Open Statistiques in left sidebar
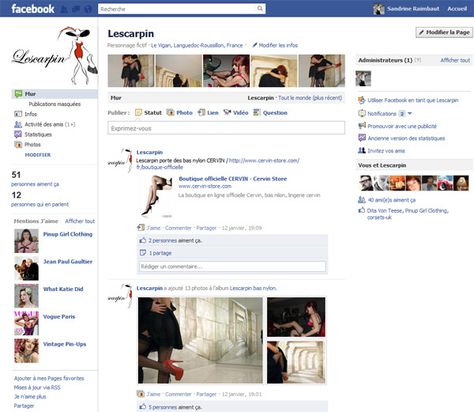The image size is (474, 412). (38, 134)
